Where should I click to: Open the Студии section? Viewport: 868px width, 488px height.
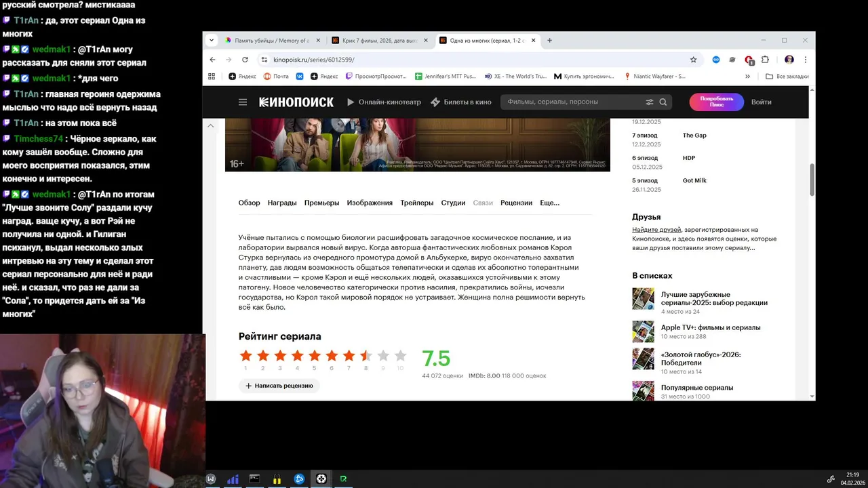453,203
